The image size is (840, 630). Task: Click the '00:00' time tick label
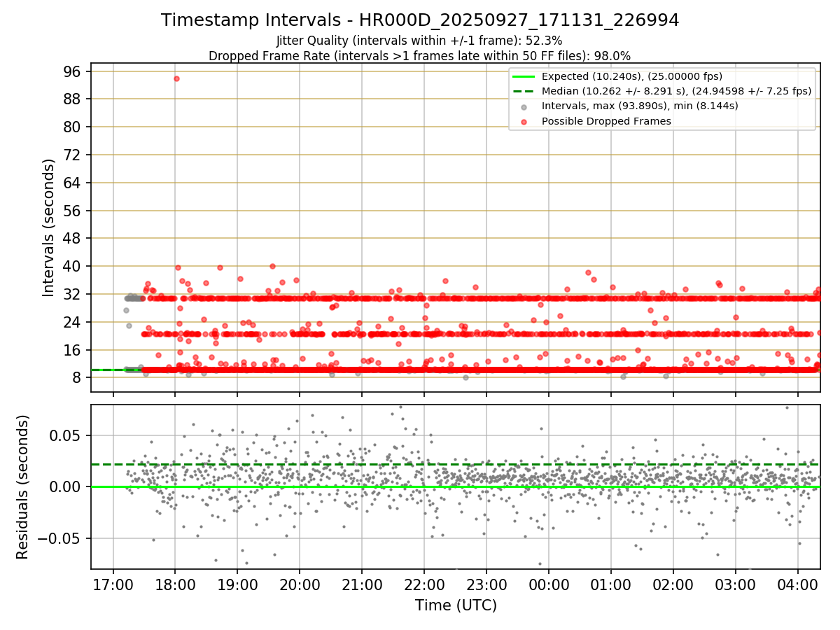click(x=549, y=584)
